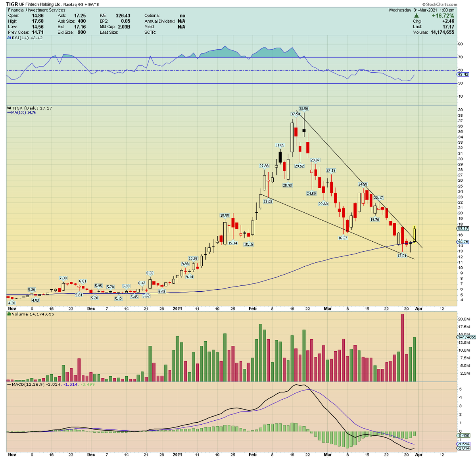
Task: Click the 22.17 price label
Action: click(378, 198)
